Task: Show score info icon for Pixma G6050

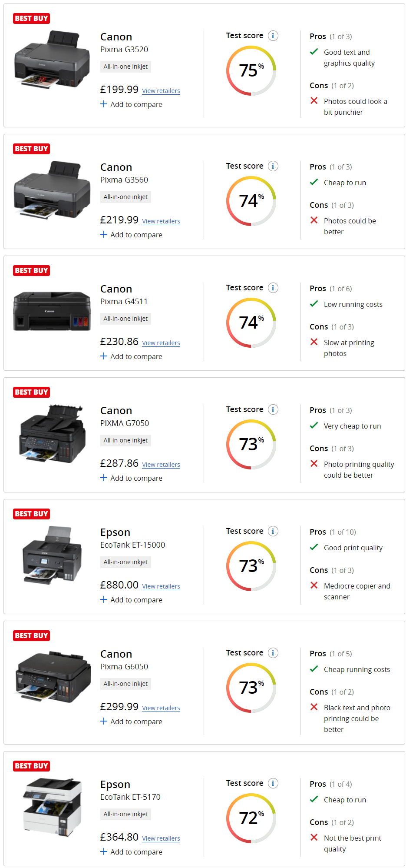Action: point(273,653)
